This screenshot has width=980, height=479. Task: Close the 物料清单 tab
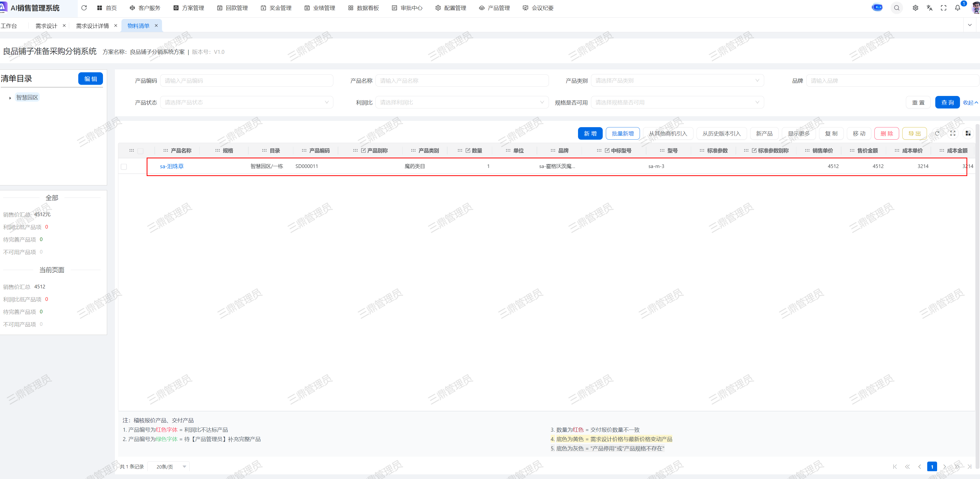point(156,25)
